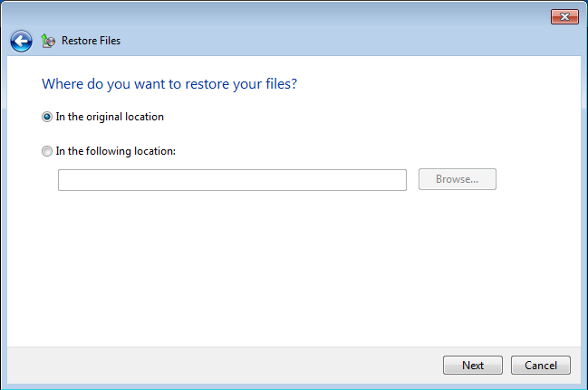Click the 'Restore Files' title text
This screenshot has width=588, height=390.
[91, 41]
